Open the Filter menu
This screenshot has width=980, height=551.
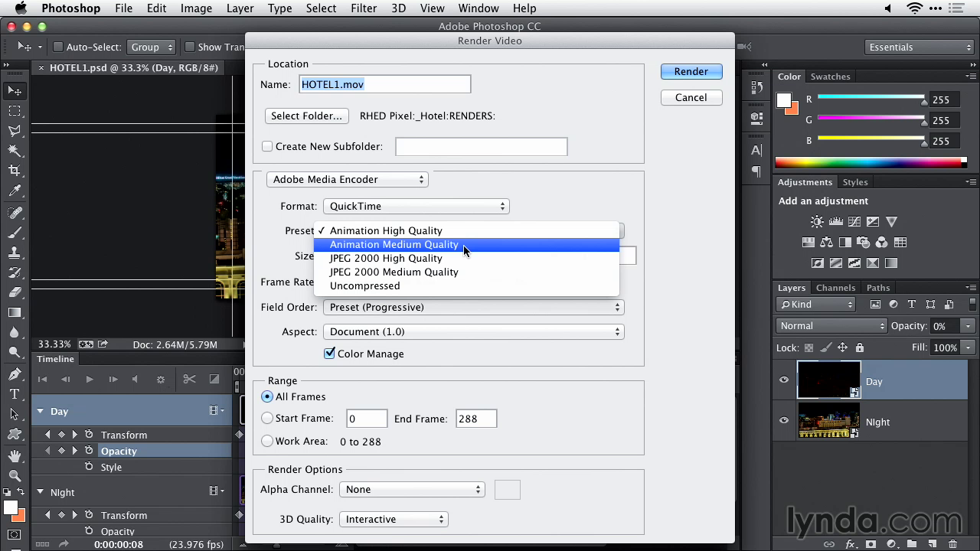[x=364, y=8]
